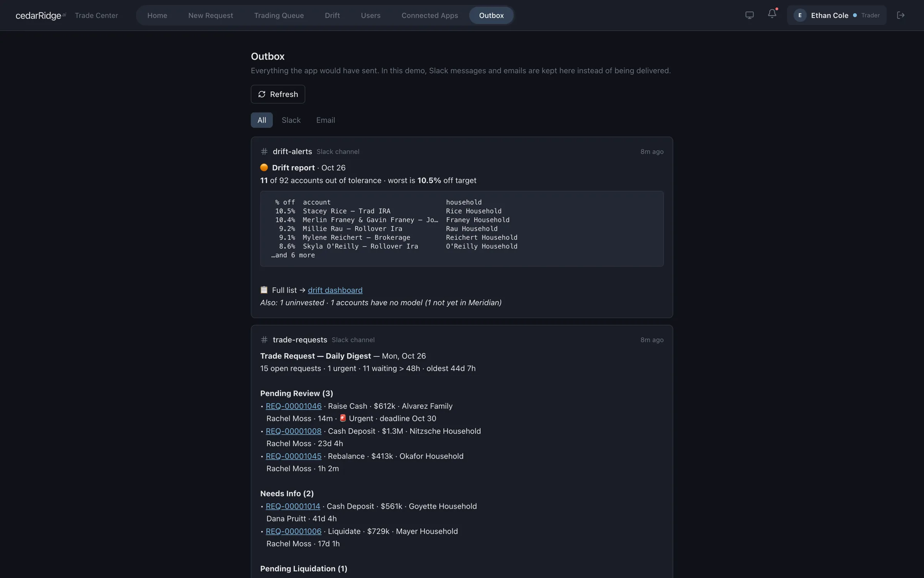Viewport: 924px width, 578px height.
Task: Click the '…and 6 more' text
Action: pyautogui.click(x=293, y=255)
